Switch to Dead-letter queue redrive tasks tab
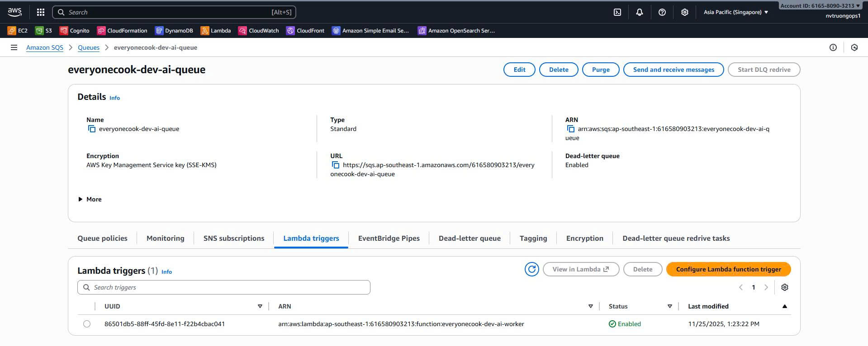868x346 pixels. pos(676,238)
